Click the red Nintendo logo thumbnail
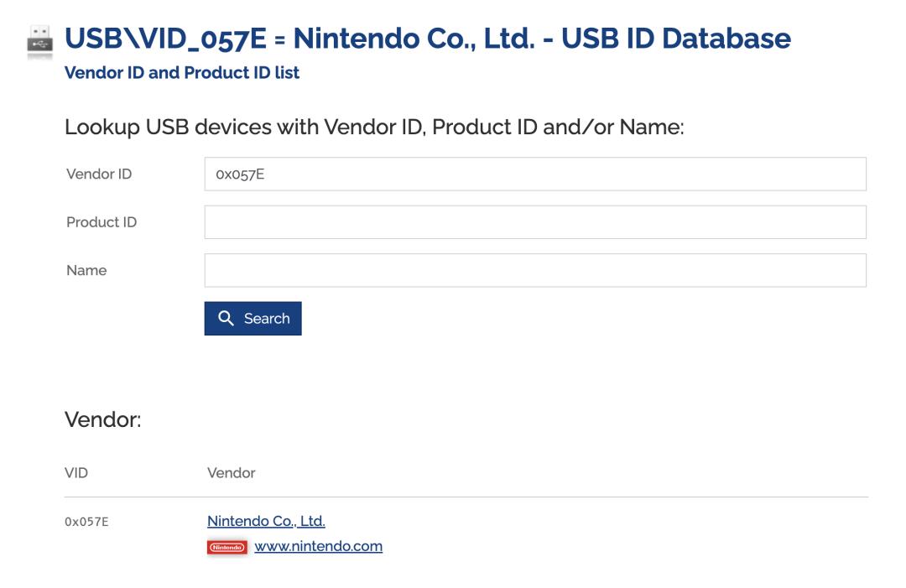Viewport: 906px width, 588px height. [227, 547]
